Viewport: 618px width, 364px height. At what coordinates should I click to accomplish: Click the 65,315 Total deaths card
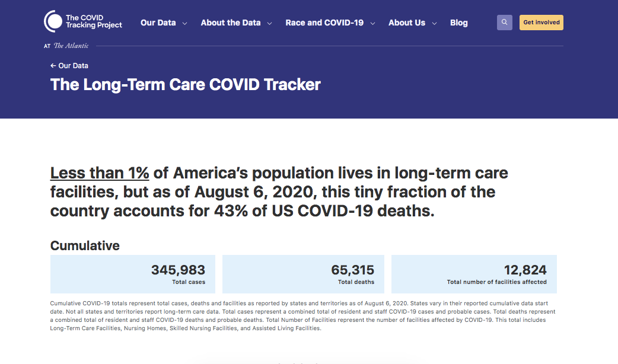coord(303,274)
